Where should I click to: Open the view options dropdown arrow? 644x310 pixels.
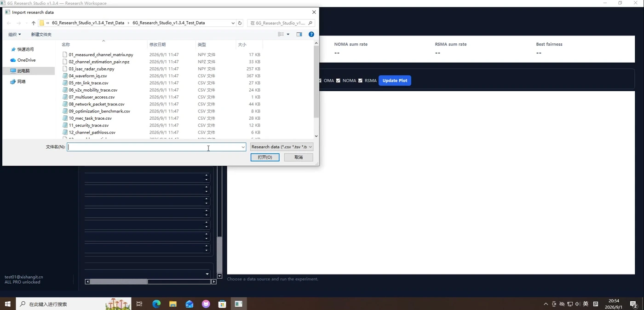[x=288, y=34]
